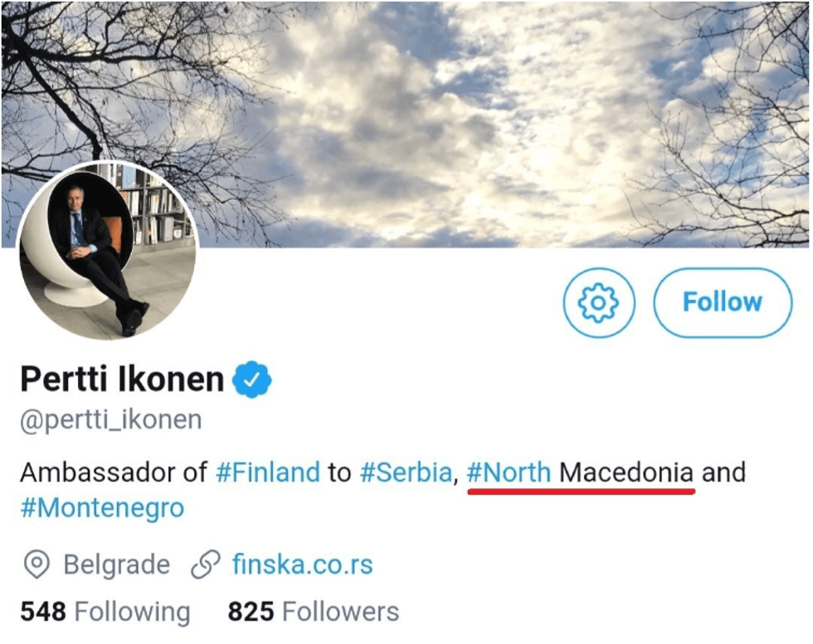Open the gear inside the settings circle

[x=598, y=303]
